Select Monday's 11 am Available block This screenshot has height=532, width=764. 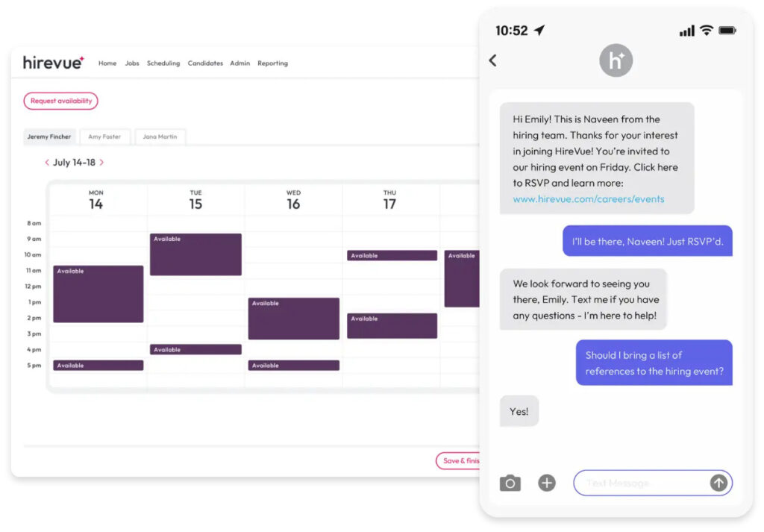tap(98, 294)
